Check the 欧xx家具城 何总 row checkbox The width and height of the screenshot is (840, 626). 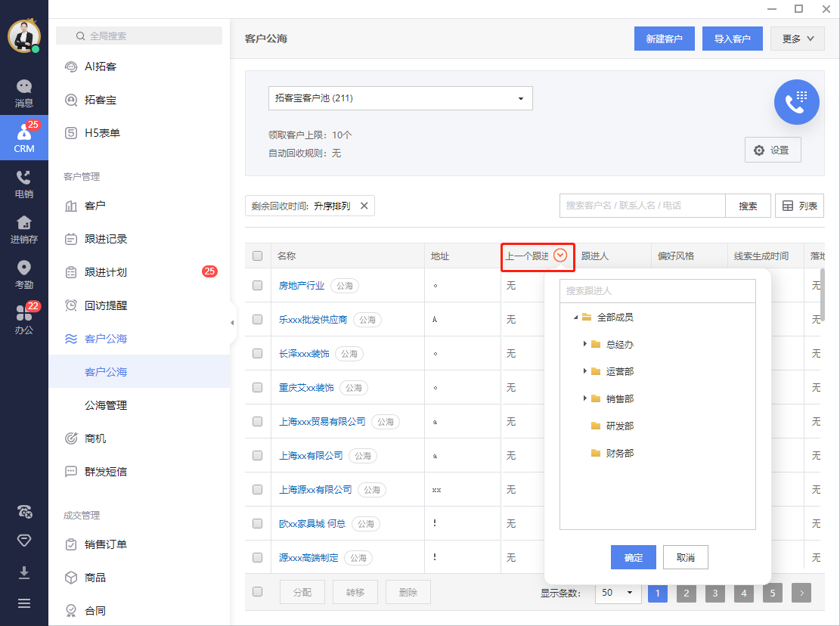(x=258, y=524)
